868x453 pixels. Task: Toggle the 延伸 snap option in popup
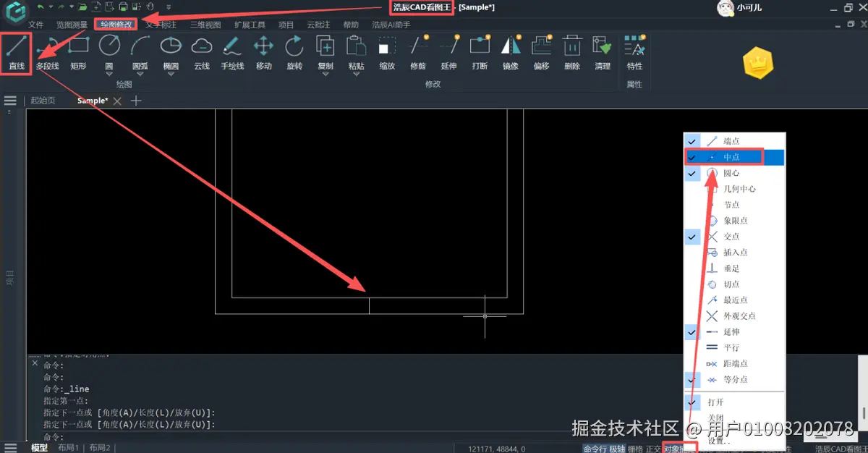734,332
